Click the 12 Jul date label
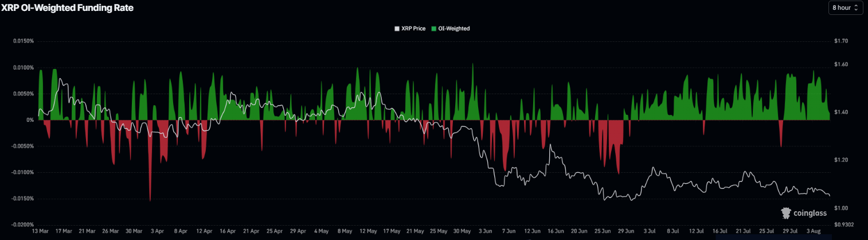Image resolution: width=868 pixels, height=240 pixels. click(696, 231)
